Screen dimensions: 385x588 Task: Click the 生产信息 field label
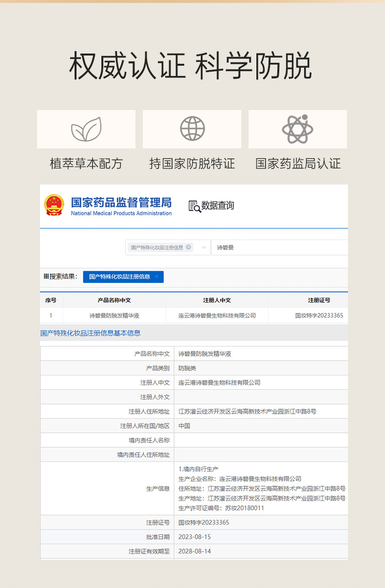tap(158, 489)
